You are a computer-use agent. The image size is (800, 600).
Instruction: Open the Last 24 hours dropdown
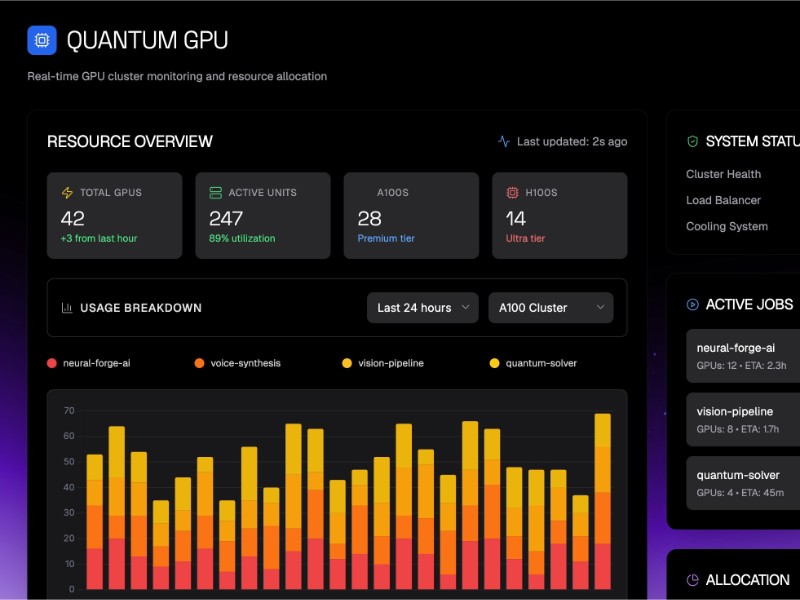(422, 307)
